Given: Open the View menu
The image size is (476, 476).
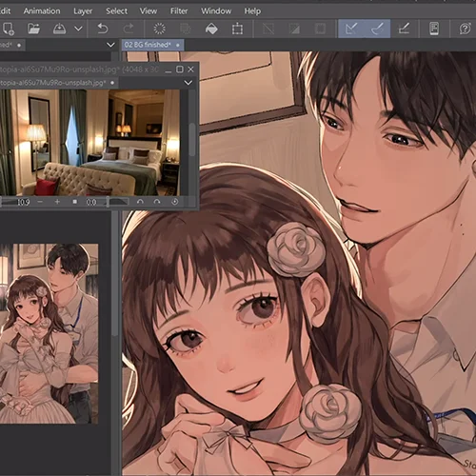Looking at the screenshot, I should tap(149, 11).
